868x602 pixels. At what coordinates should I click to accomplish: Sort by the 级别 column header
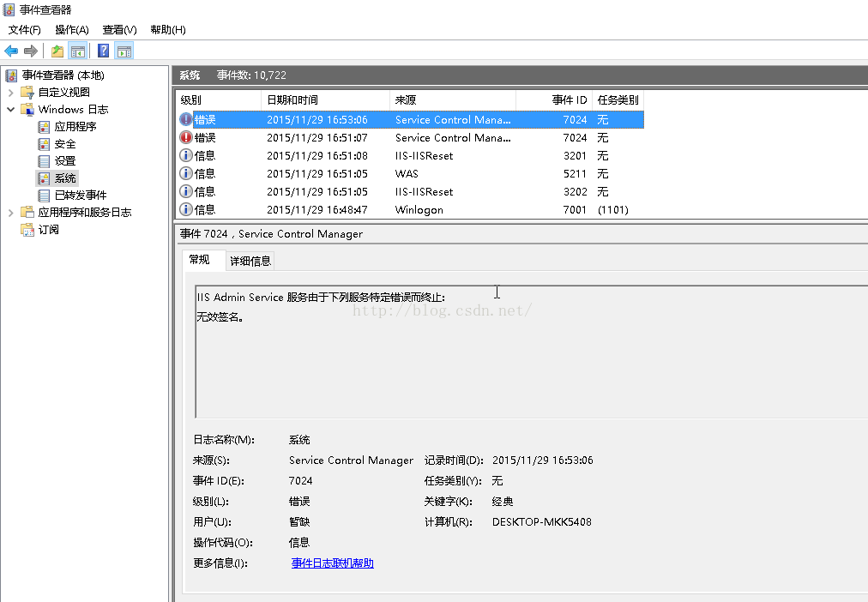[219, 100]
